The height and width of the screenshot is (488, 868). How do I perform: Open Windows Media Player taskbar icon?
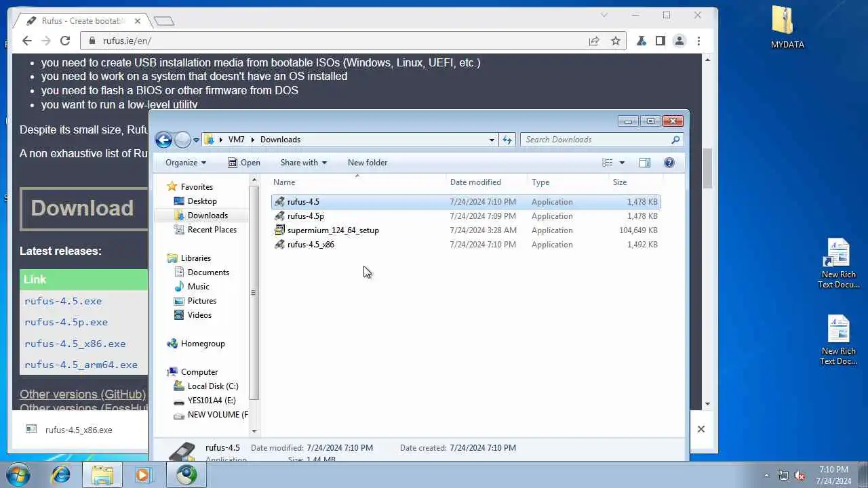[143, 474]
